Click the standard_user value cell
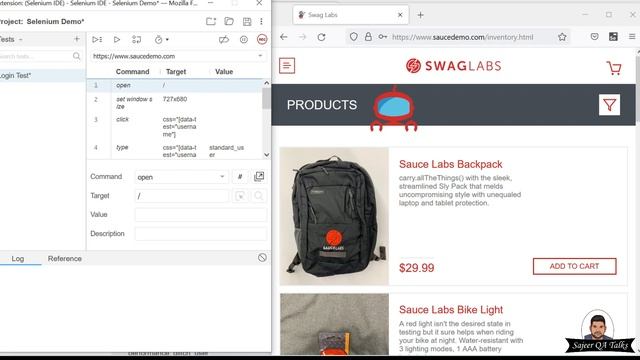640x360 pixels. coord(227,151)
